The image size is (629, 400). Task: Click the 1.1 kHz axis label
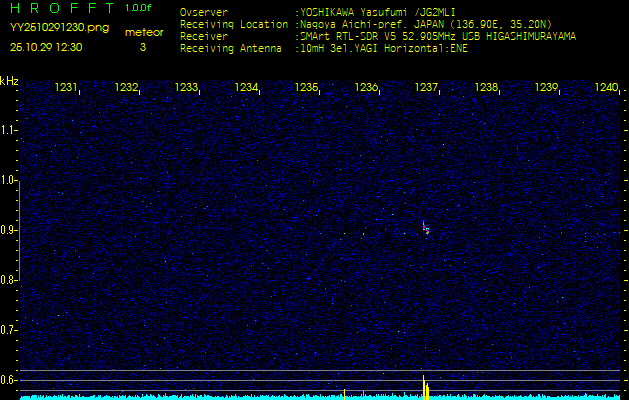tap(9, 130)
